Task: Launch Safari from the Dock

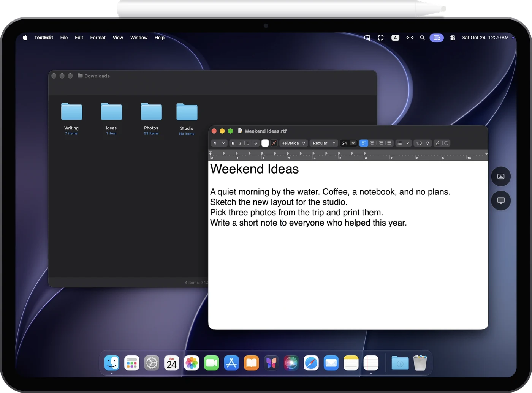Action: click(x=311, y=363)
